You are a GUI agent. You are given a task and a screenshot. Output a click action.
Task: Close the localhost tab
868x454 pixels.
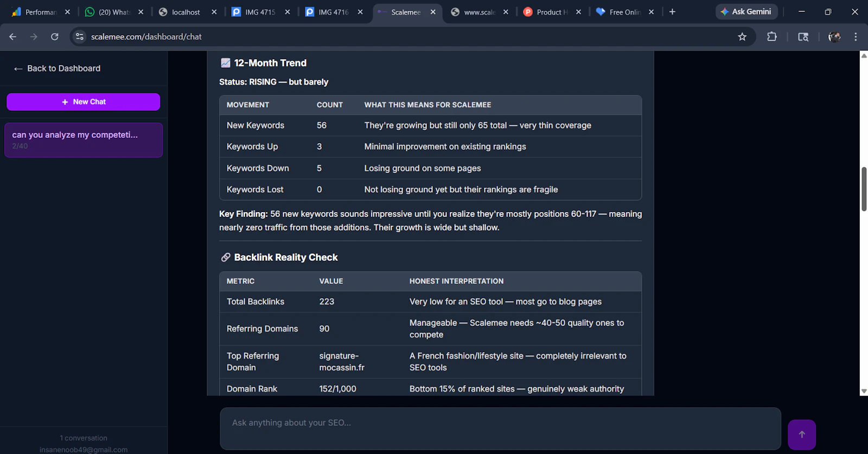coord(214,12)
